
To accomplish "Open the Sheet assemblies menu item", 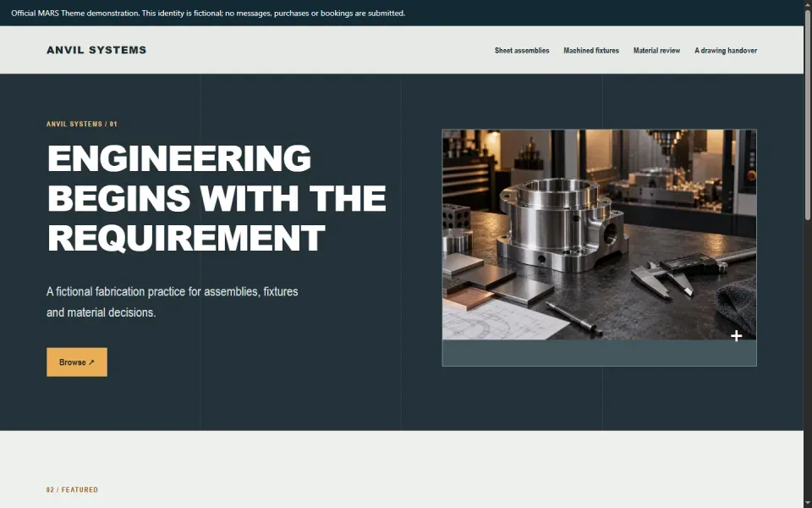I will pos(522,50).
